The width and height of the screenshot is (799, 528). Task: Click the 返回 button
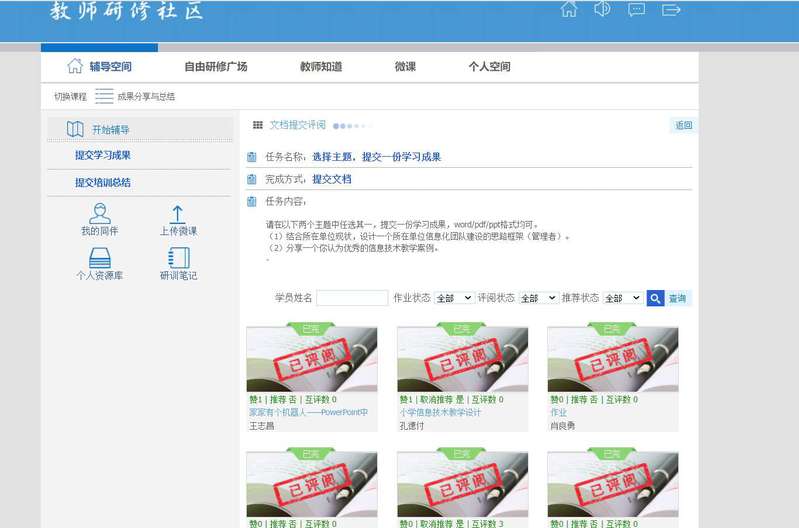click(683, 125)
